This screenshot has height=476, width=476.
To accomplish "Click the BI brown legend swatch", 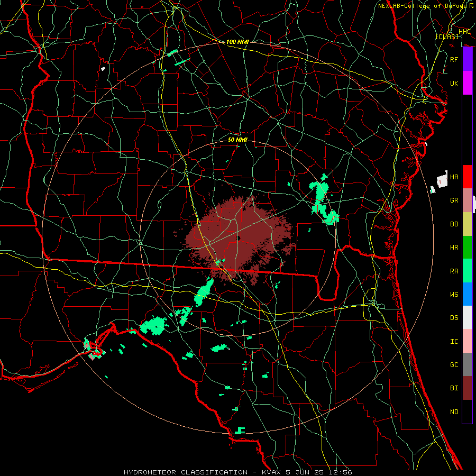I will point(467,388).
